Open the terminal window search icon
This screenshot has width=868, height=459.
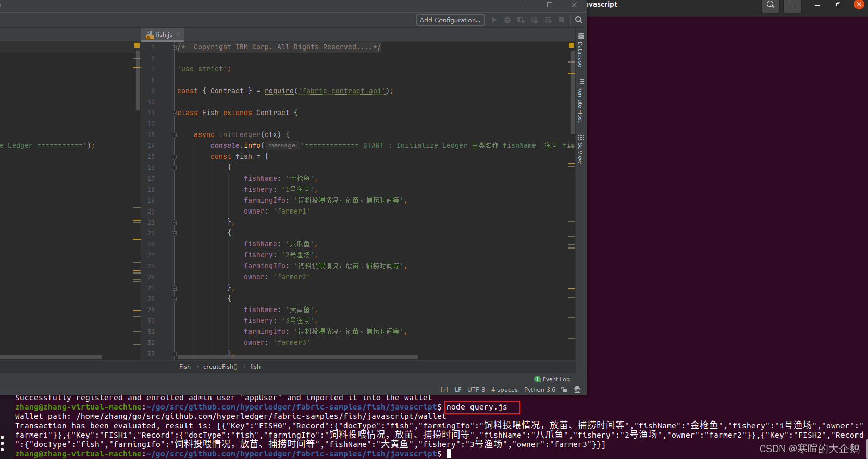(x=771, y=5)
